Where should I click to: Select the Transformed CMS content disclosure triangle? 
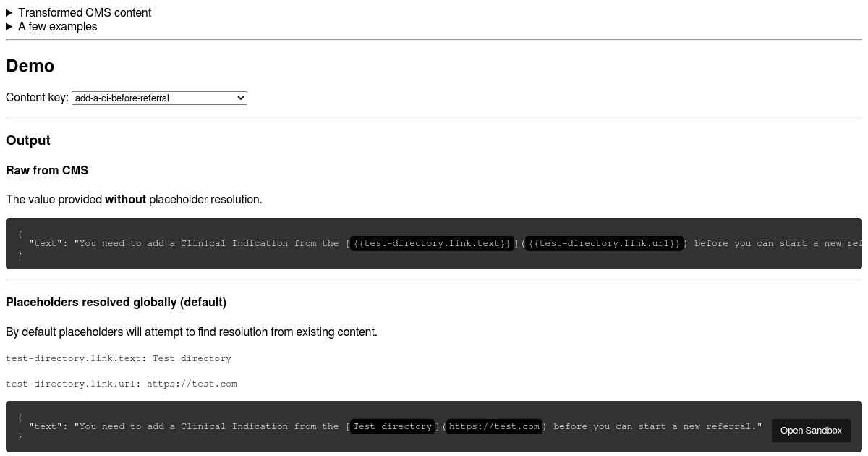(9, 12)
